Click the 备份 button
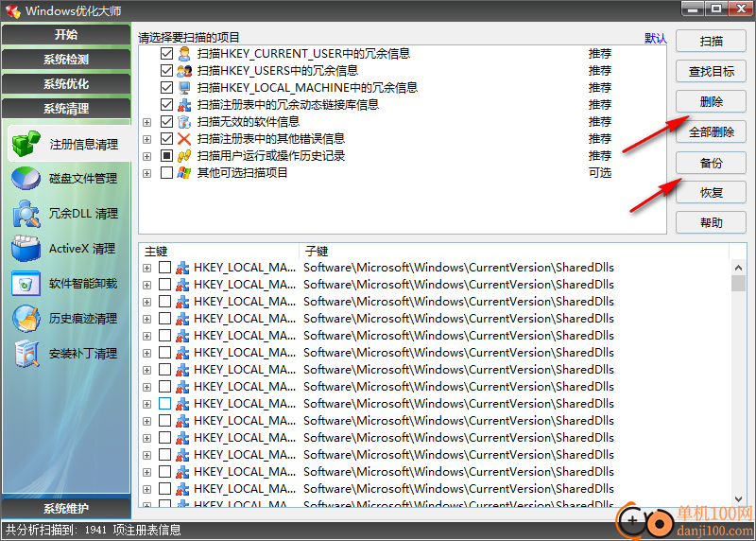 [x=711, y=163]
